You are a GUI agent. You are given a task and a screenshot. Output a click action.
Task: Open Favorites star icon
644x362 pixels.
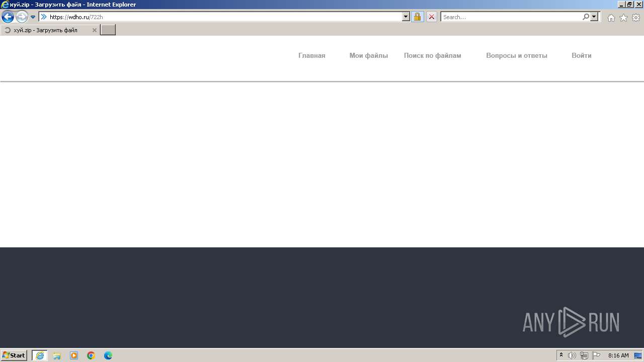(623, 18)
